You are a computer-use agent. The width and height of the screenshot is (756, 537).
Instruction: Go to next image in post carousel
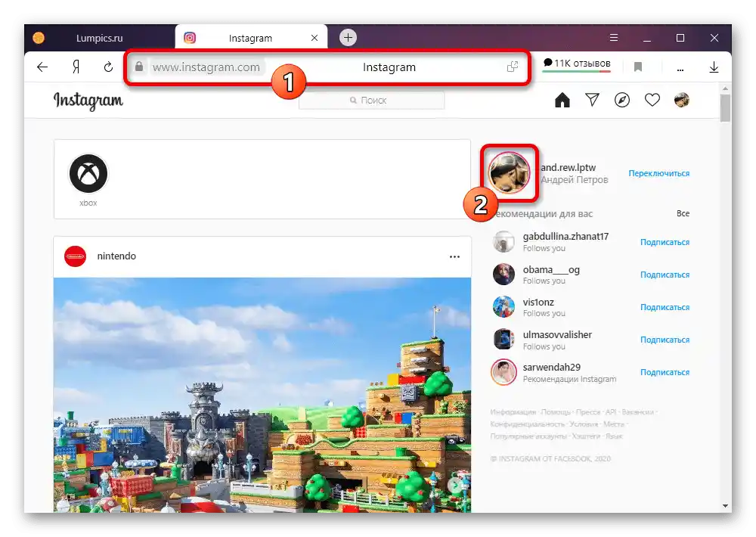click(456, 486)
